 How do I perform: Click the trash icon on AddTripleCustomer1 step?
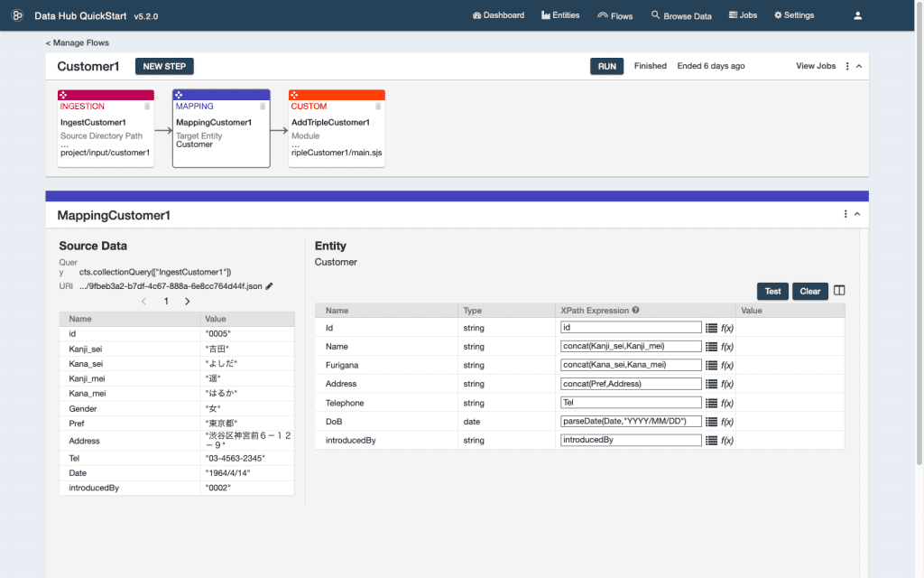[x=378, y=107]
